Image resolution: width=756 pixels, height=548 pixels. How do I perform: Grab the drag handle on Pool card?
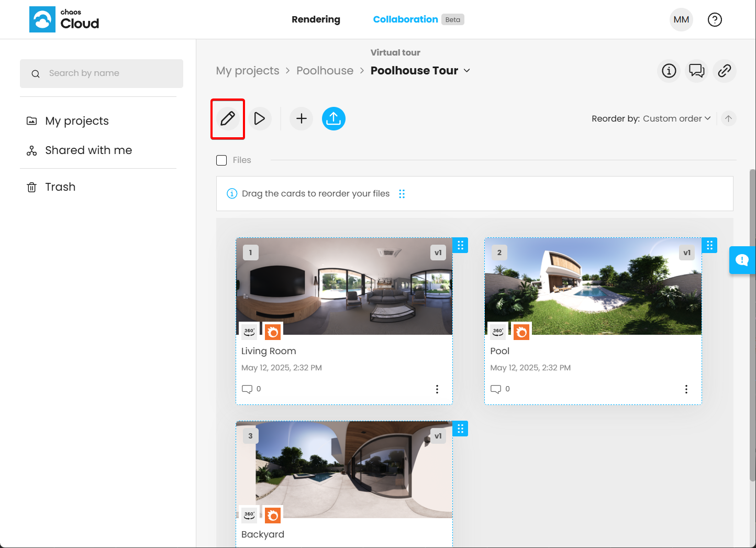pos(709,245)
